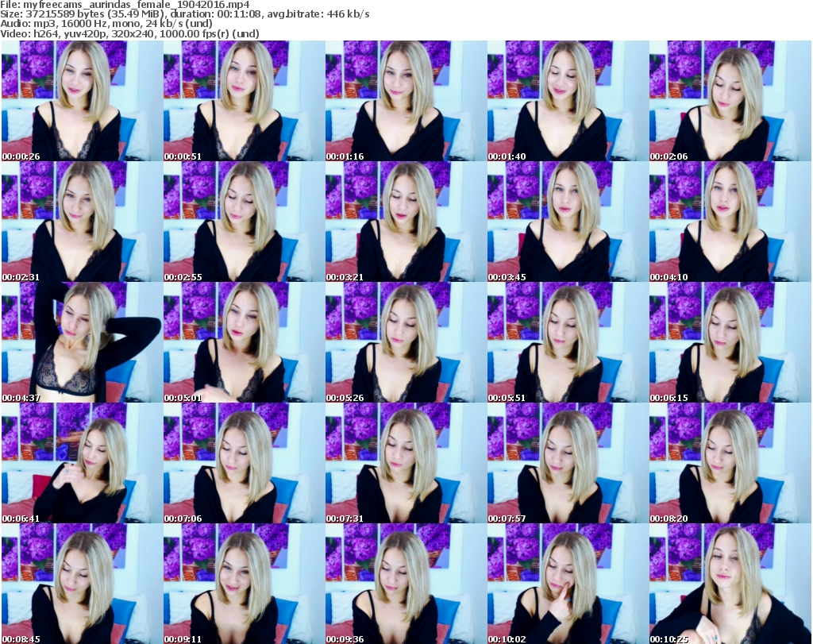Select the thumbnail frame stamped 00:03:45
The width and height of the screenshot is (813, 644).
coord(568,222)
